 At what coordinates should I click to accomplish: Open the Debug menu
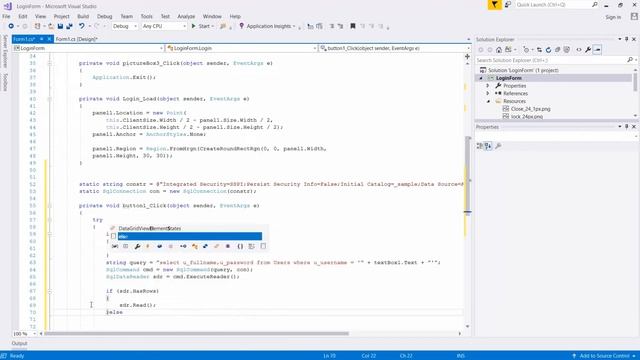pyautogui.click(x=104, y=16)
